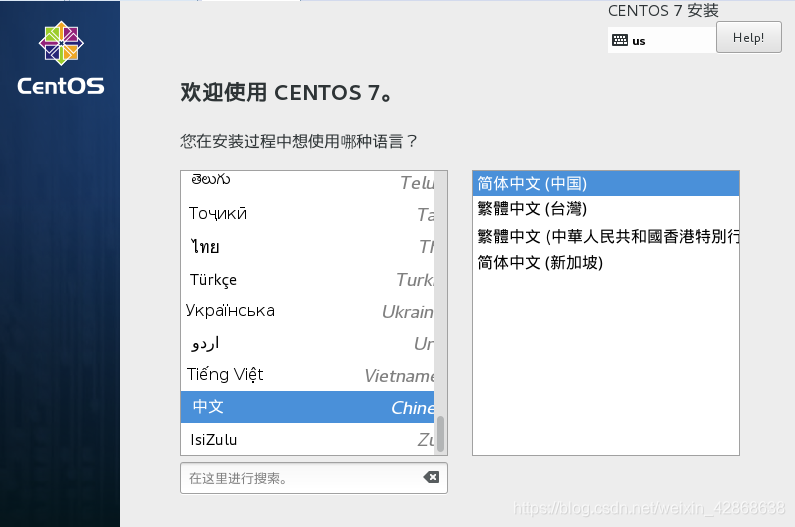Choose 繁體中文 (台灣) locale

(x=606, y=209)
